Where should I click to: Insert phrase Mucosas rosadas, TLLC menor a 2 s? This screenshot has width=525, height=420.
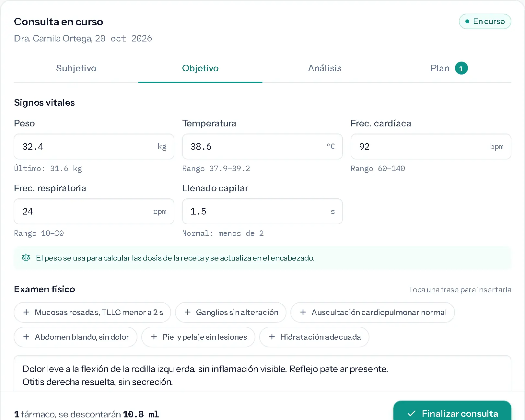92,312
